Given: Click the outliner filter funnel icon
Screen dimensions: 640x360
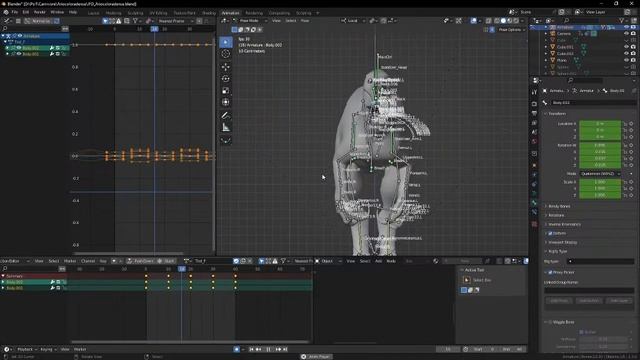Looking at the screenshot, I should (x=622, y=20).
